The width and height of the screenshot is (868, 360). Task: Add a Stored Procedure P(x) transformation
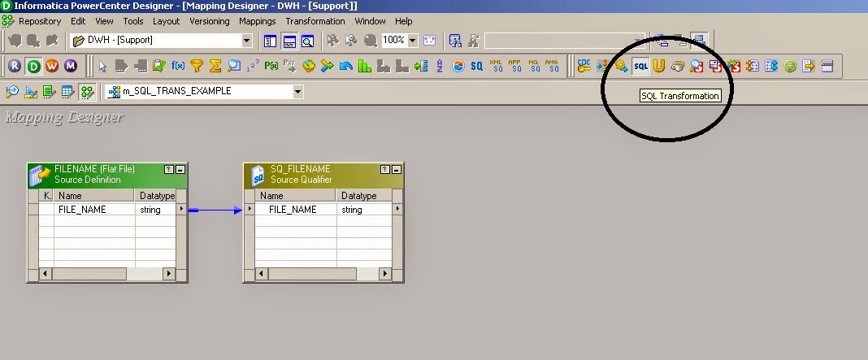click(271, 66)
